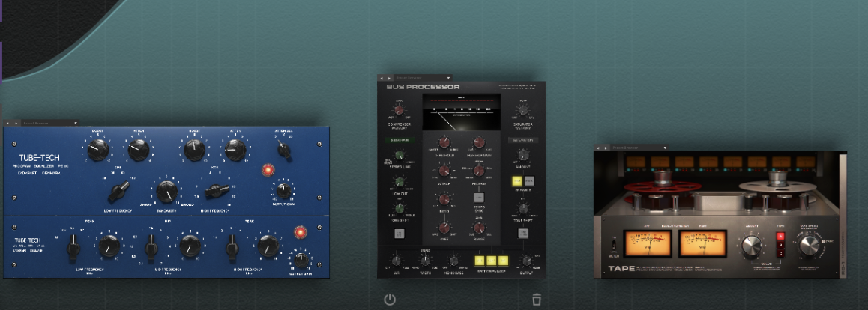Select tape Type C button
868x310 pixels.
click(781, 254)
